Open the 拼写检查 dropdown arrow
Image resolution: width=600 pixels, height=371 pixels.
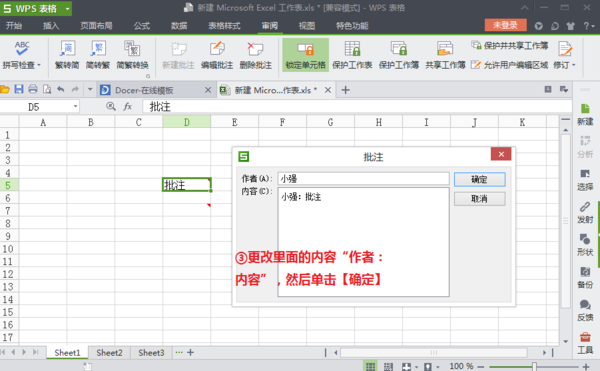pos(39,65)
